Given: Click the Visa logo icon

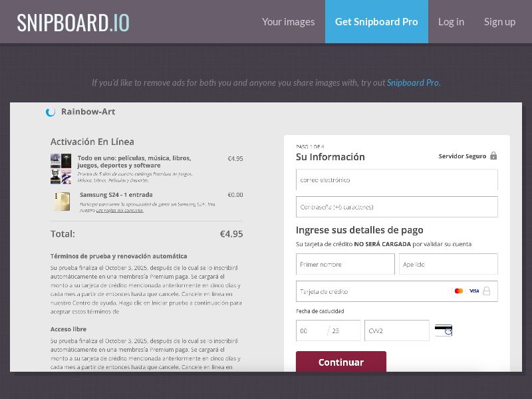Looking at the screenshot, I should (x=474, y=291).
